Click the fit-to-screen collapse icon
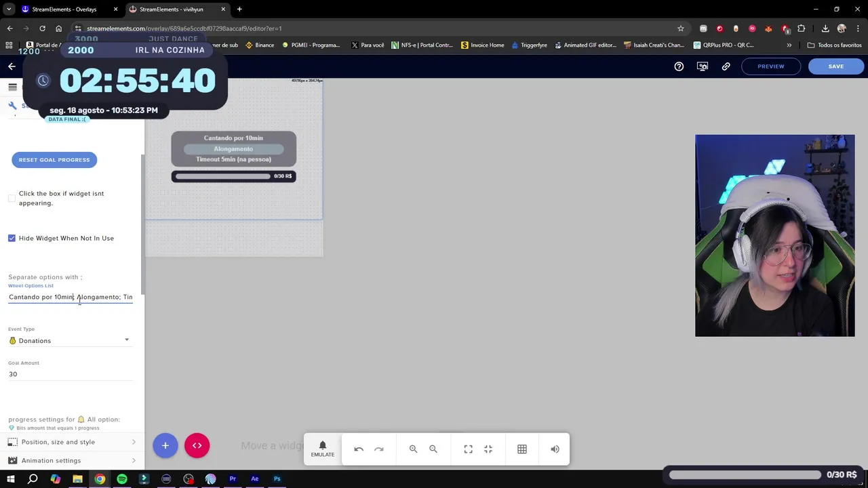This screenshot has height=488, width=868. pos(488,449)
